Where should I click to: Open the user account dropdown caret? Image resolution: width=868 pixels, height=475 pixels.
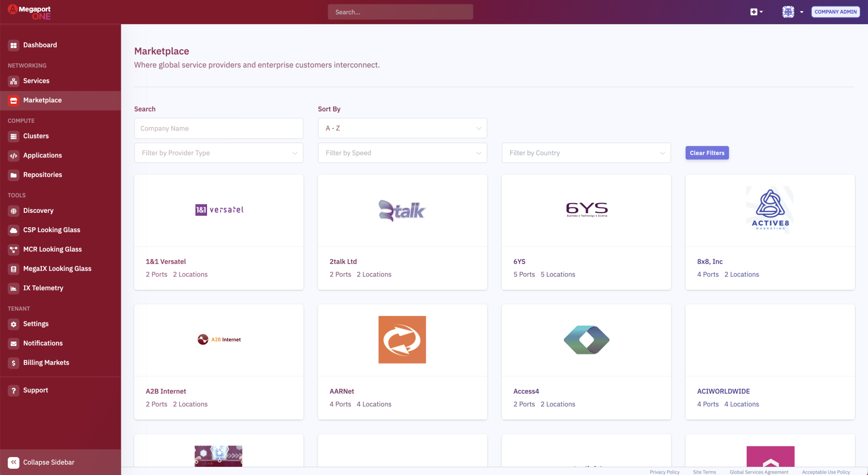coord(802,12)
